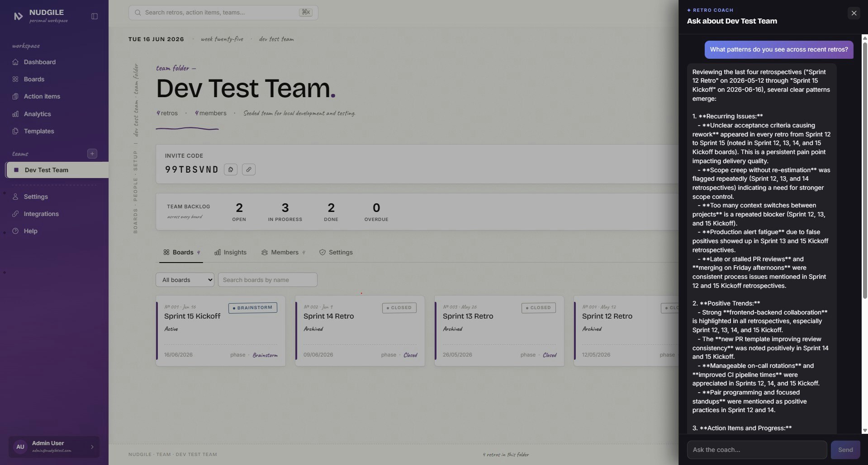Open the Sprint 13 Retro board card
This screenshot has width=868, height=465.
click(499, 331)
